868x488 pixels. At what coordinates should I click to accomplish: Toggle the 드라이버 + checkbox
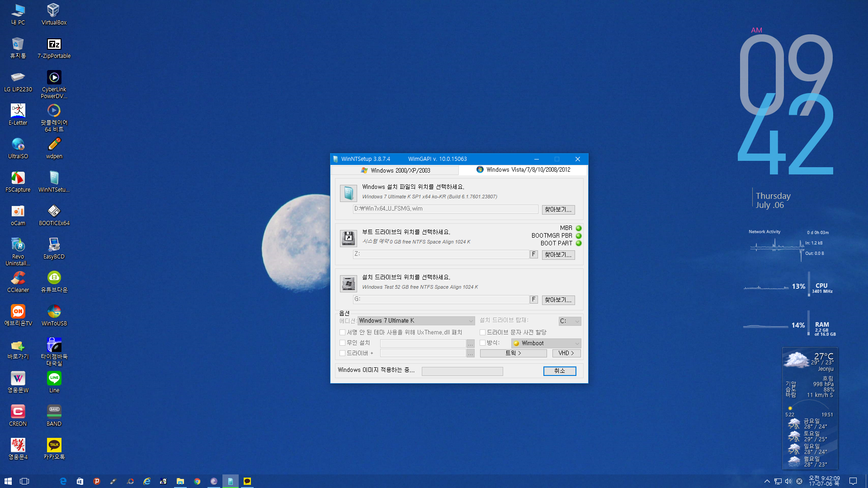click(x=343, y=353)
